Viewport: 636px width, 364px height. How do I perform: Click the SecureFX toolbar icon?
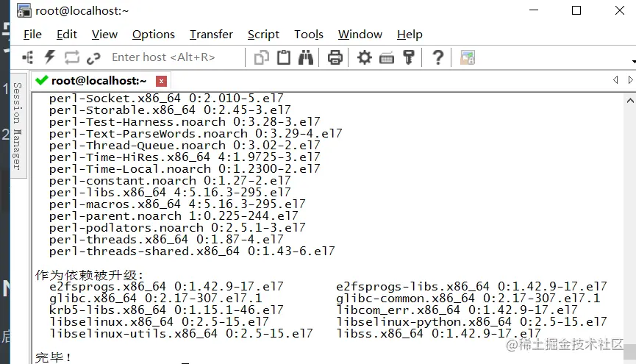468,57
